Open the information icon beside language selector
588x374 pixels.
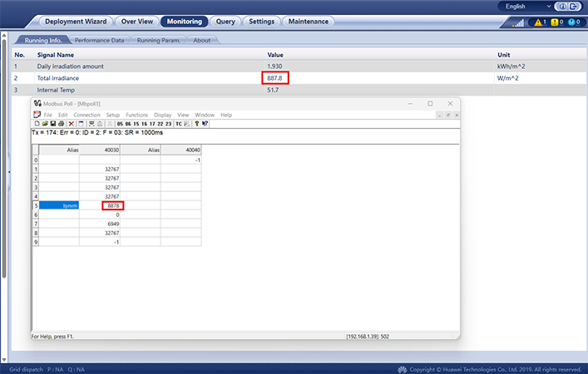563,6
